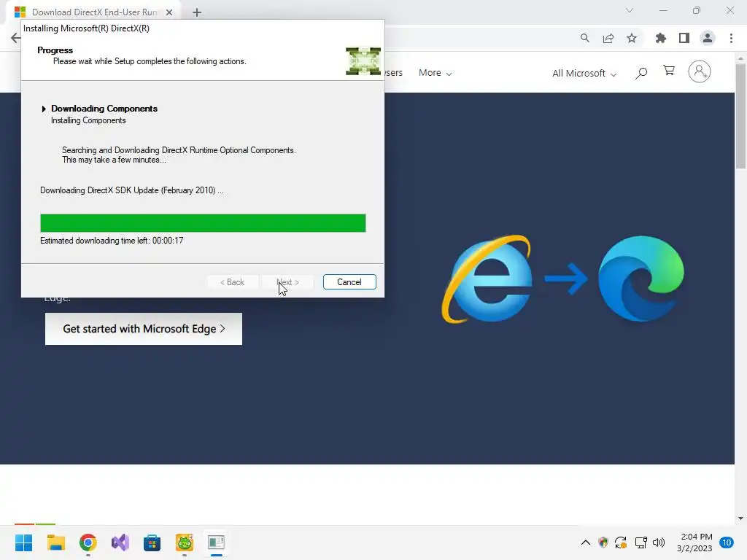Click the Downloading Components arrow marker
The image size is (747, 560).
[44, 109]
